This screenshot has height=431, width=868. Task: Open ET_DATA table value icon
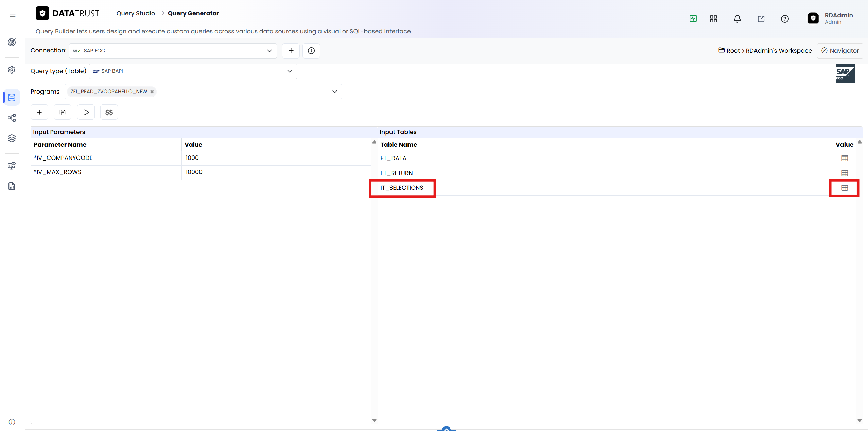[845, 158]
